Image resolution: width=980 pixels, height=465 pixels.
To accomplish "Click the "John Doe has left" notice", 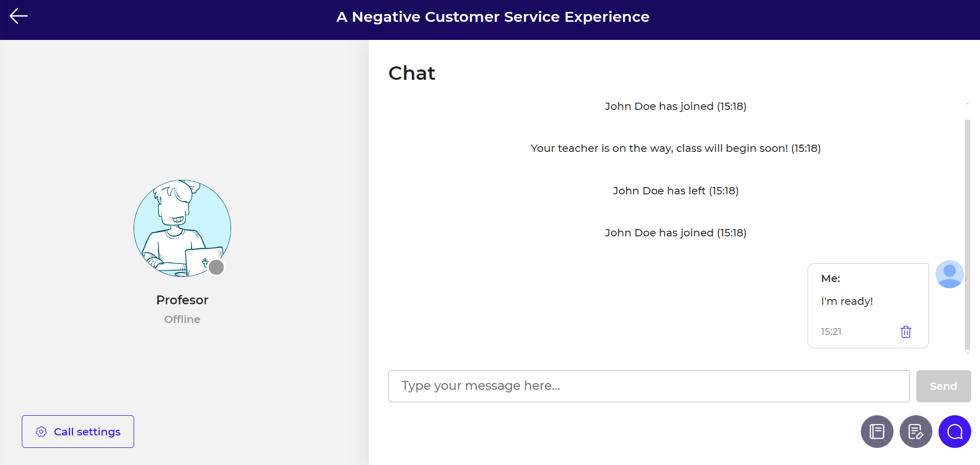I will point(675,191).
